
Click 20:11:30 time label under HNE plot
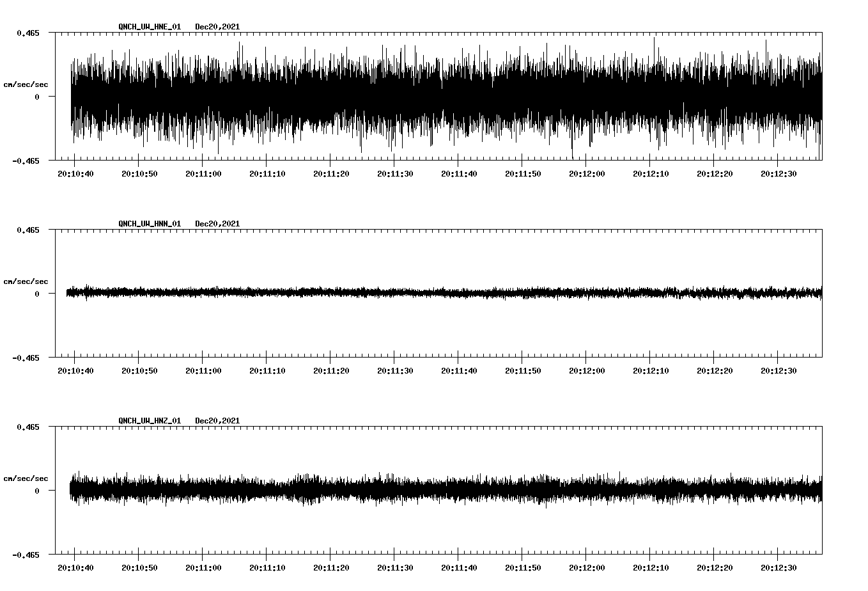click(395, 174)
